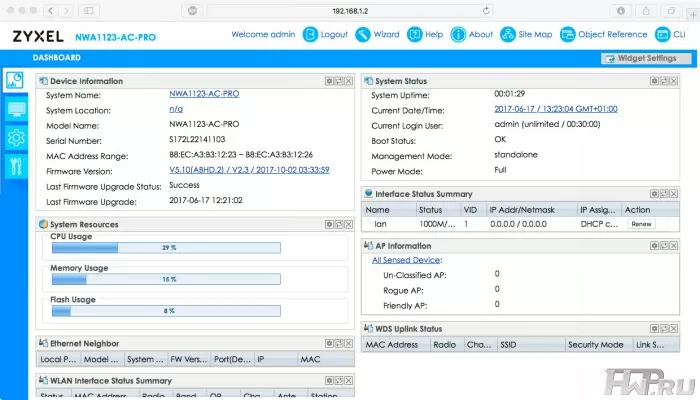Open the Dashboard sidebar icon
The image size is (700, 400).
[15, 80]
